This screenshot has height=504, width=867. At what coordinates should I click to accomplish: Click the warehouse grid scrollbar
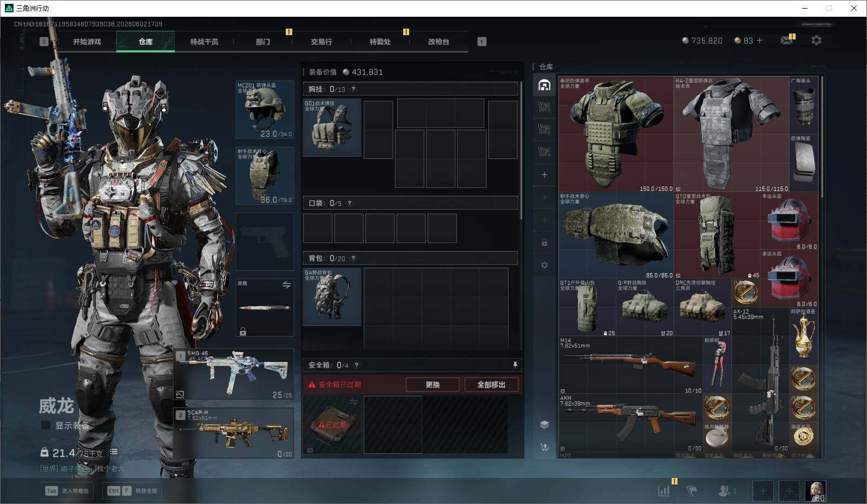point(822,137)
